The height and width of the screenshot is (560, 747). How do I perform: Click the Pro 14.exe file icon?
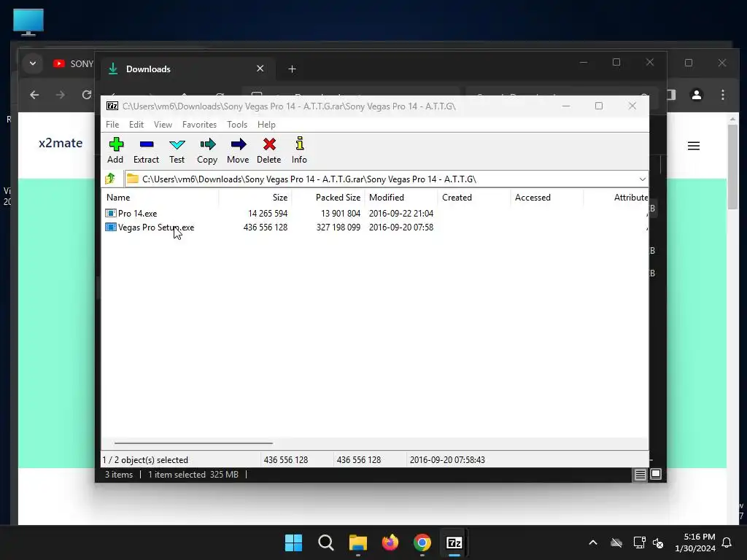click(111, 214)
